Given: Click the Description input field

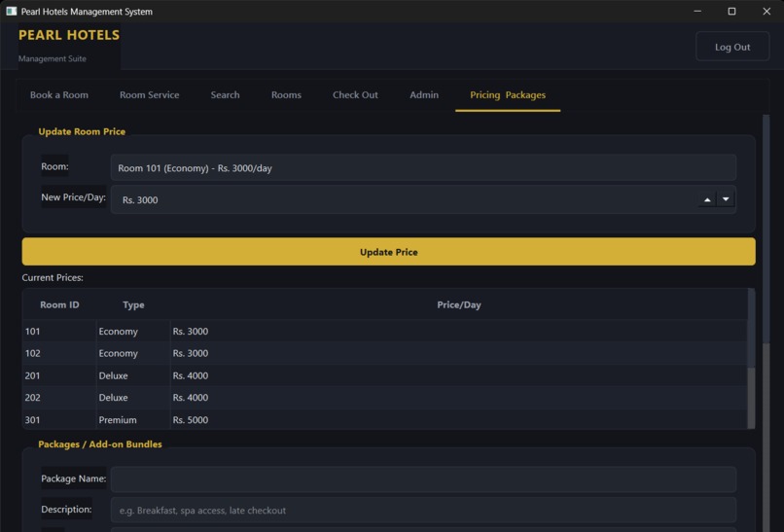Looking at the screenshot, I should click(423, 510).
